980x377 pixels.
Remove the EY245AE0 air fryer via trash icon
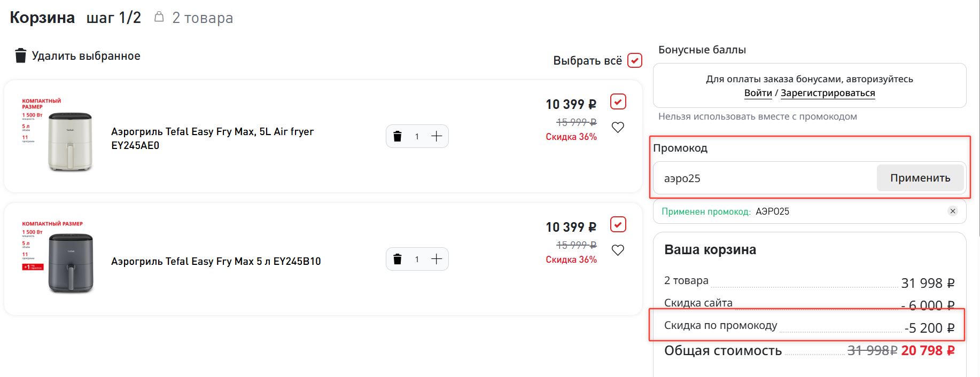pyautogui.click(x=398, y=137)
